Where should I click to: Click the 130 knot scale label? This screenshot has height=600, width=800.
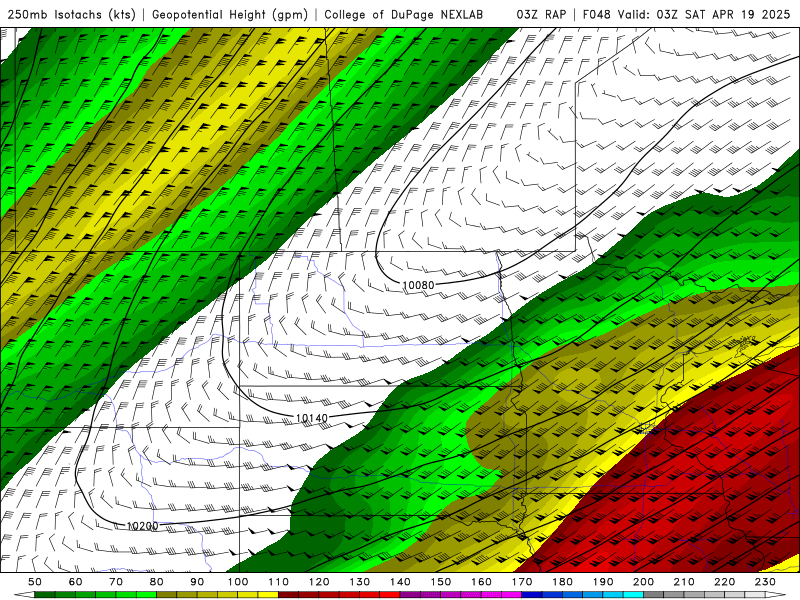360,582
